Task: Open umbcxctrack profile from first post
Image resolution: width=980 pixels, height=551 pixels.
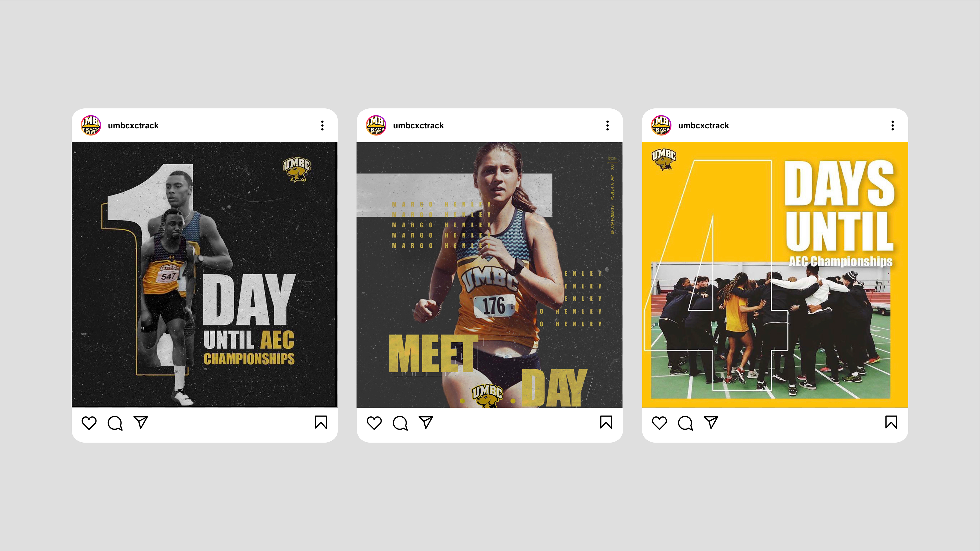Action: [133, 126]
